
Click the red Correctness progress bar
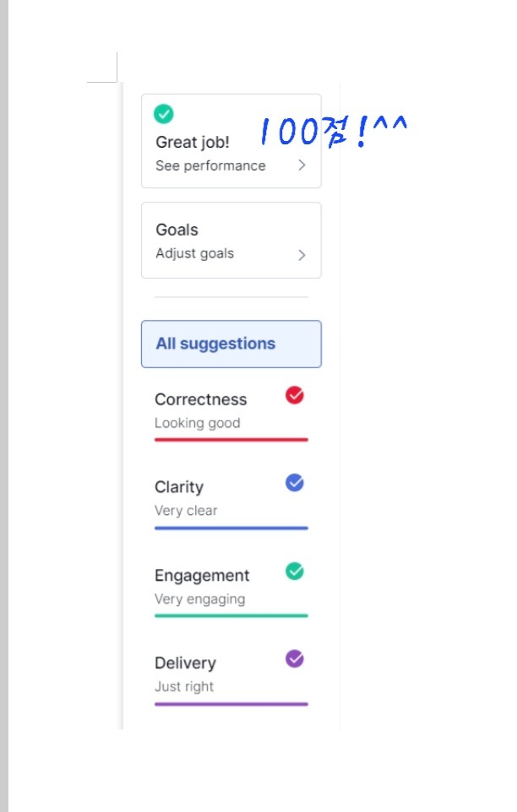pyautogui.click(x=231, y=440)
